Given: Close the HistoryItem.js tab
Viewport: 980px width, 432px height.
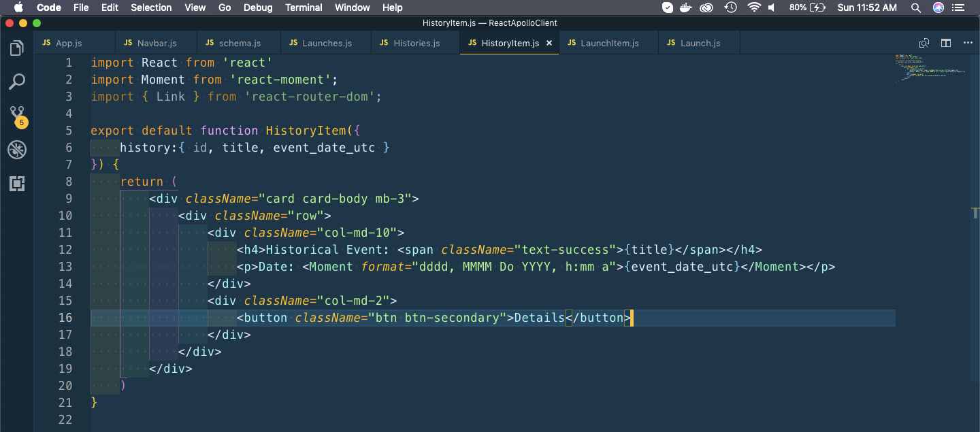Looking at the screenshot, I should pos(549,43).
